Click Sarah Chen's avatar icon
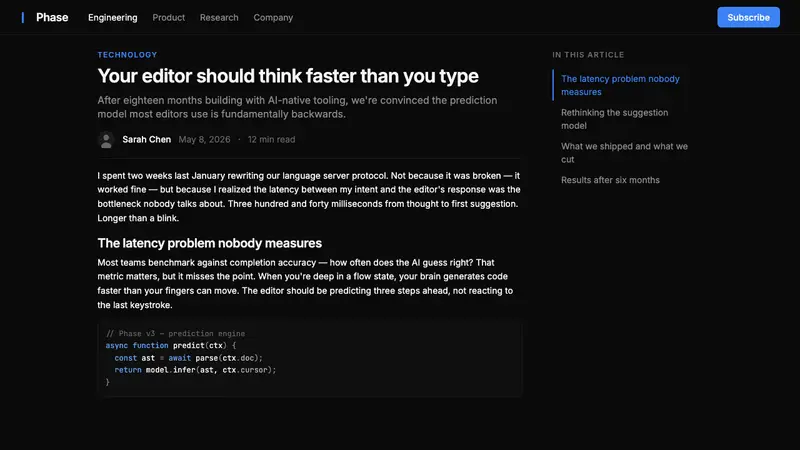The width and height of the screenshot is (800, 450). (x=106, y=139)
